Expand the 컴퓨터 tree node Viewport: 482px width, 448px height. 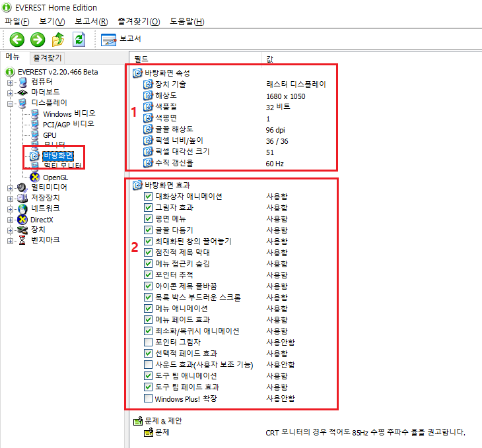click(x=10, y=82)
